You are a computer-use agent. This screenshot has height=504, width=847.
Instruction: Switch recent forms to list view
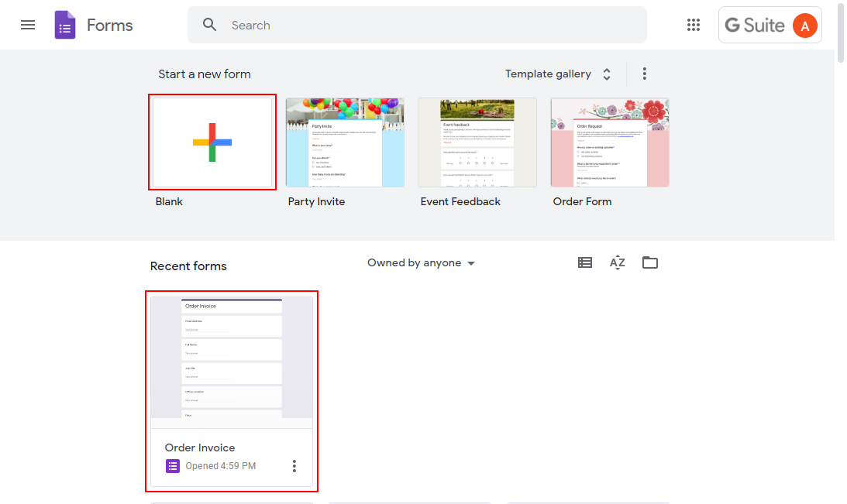point(585,262)
